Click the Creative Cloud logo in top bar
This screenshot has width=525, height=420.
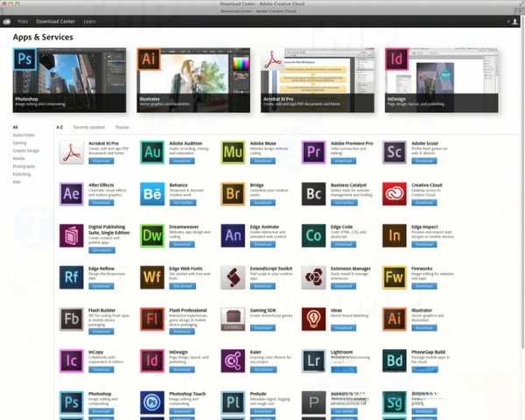coord(7,21)
